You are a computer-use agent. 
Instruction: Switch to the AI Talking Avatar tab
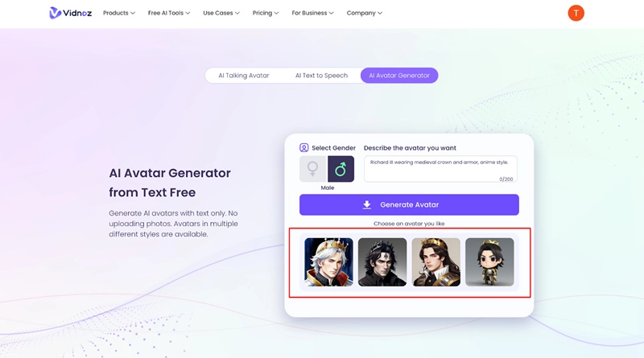click(x=244, y=76)
